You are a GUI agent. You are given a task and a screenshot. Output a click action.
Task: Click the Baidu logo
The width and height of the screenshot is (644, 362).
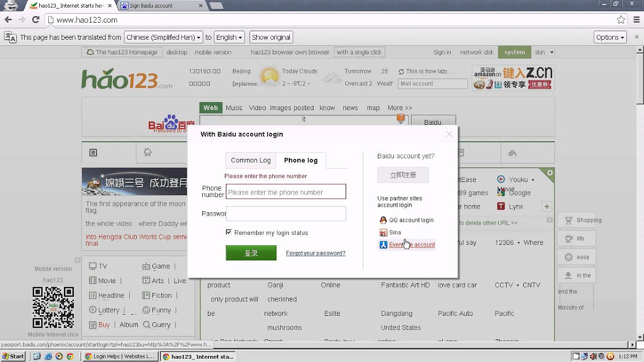pyautogui.click(x=171, y=123)
